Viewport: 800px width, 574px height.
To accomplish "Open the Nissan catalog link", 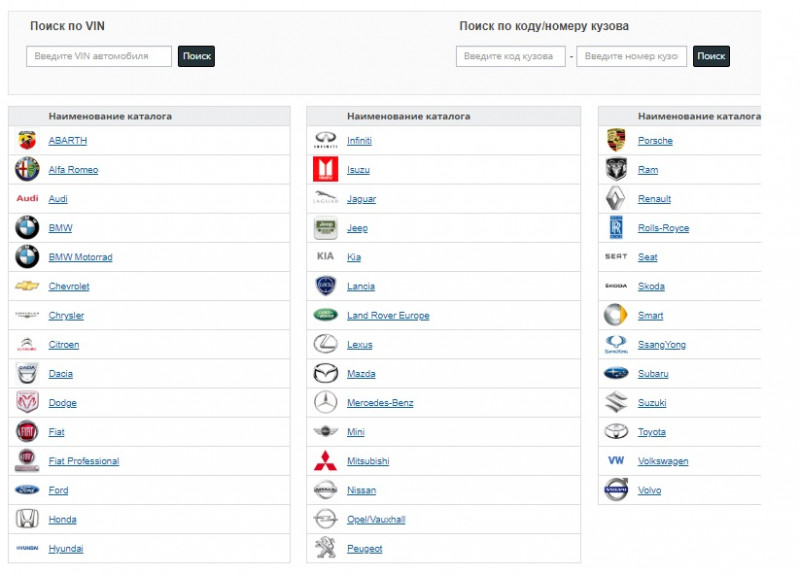I will pyautogui.click(x=361, y=490).
